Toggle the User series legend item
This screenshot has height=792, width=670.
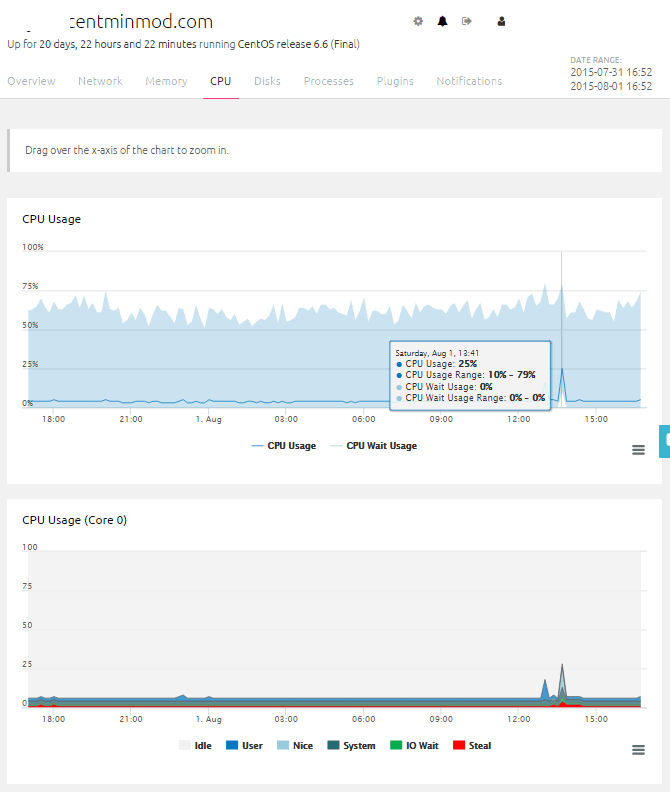(244, 746)
